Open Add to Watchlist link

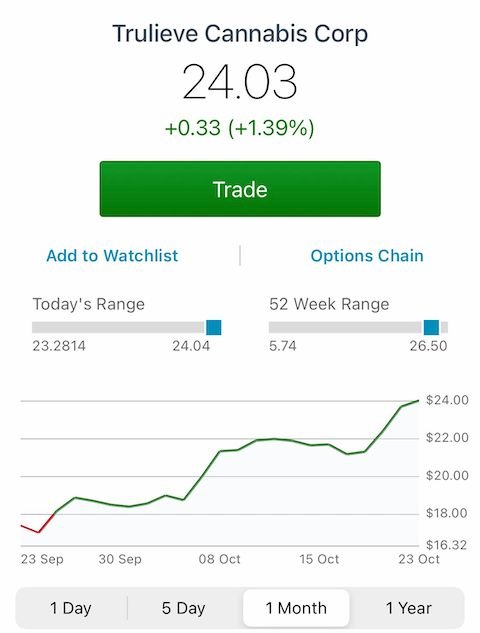coord(112,256)
